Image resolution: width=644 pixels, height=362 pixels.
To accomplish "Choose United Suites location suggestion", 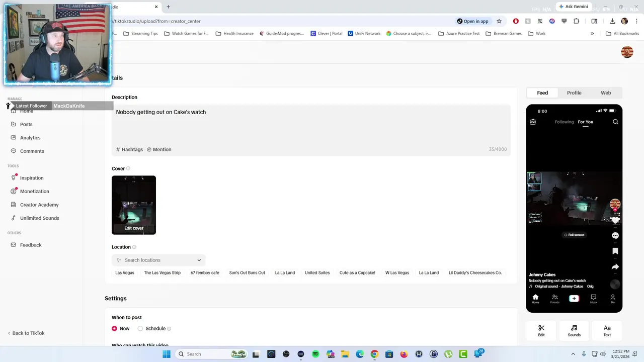I will point(317,273).
